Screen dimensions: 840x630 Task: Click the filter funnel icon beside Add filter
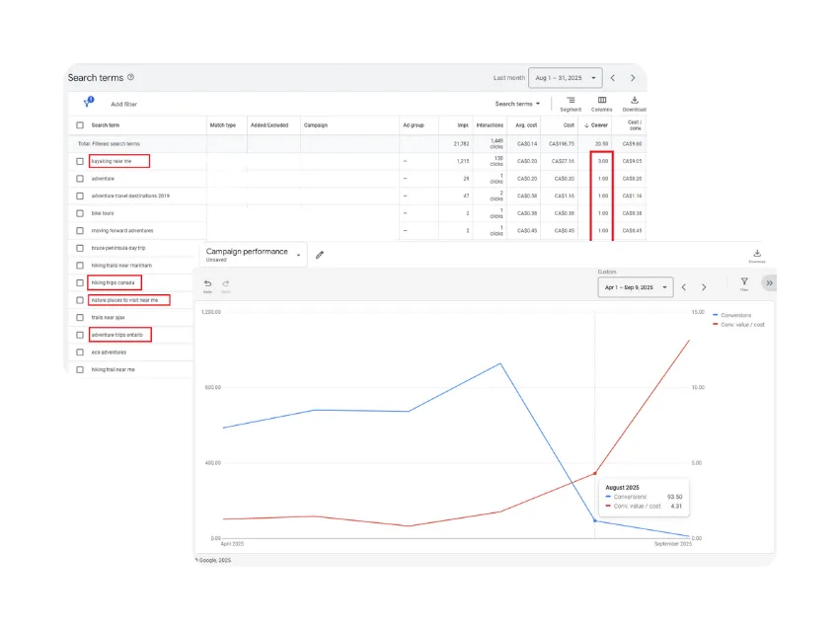tap(87, 103)
